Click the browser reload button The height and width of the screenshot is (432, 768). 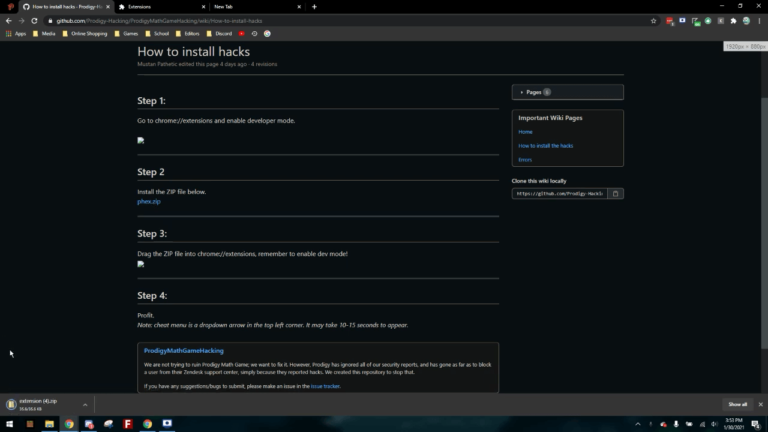[34, 20]
